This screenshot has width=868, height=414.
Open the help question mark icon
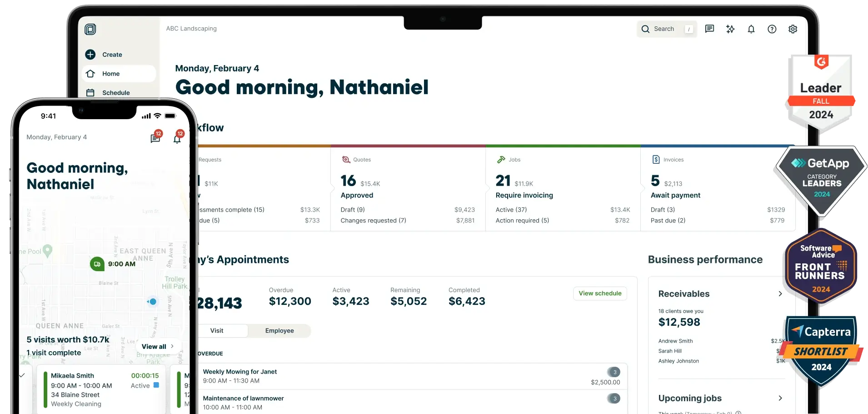(772, 29)
